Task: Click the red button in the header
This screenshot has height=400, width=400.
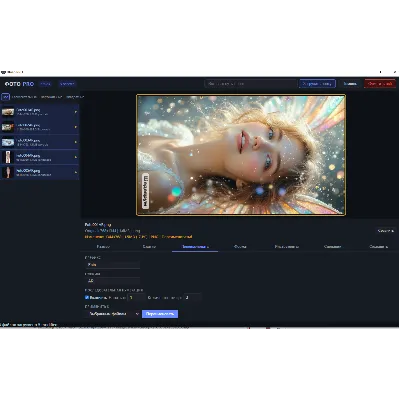Action: [380, 84]
